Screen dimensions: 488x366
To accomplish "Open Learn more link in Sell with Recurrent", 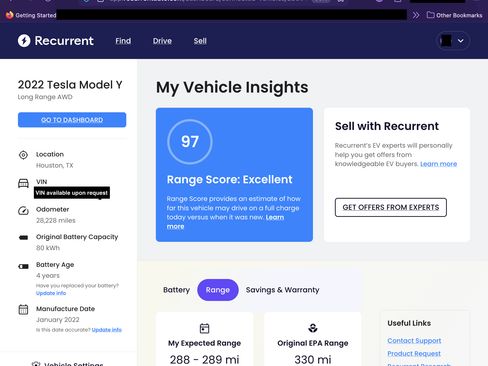I will (x=438, y=164).
